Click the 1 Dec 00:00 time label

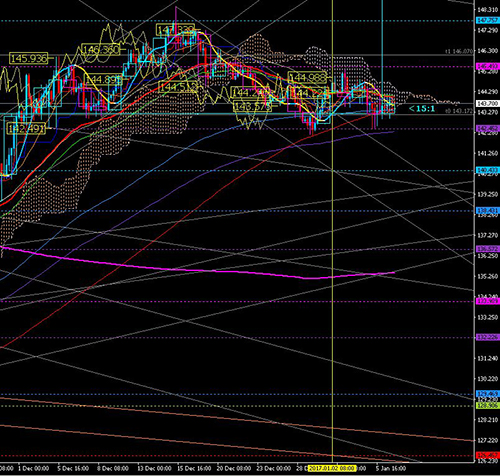[33, 468]
